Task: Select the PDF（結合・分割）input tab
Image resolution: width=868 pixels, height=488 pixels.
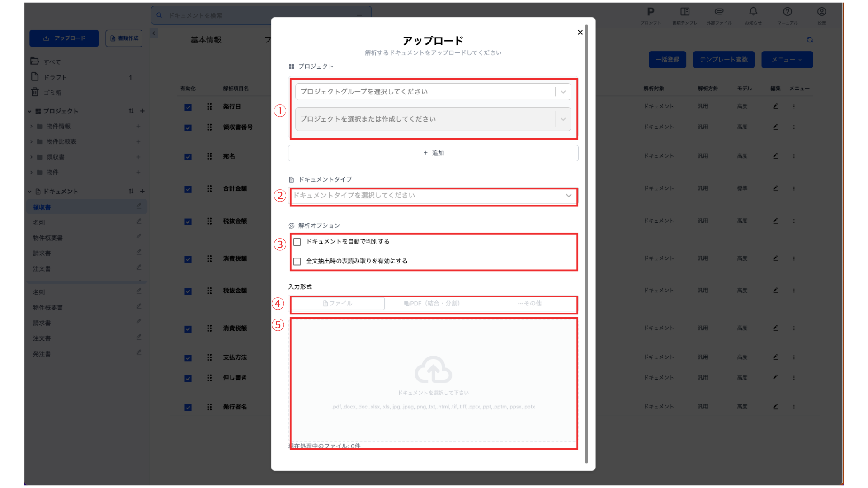Action: point(432,304)
